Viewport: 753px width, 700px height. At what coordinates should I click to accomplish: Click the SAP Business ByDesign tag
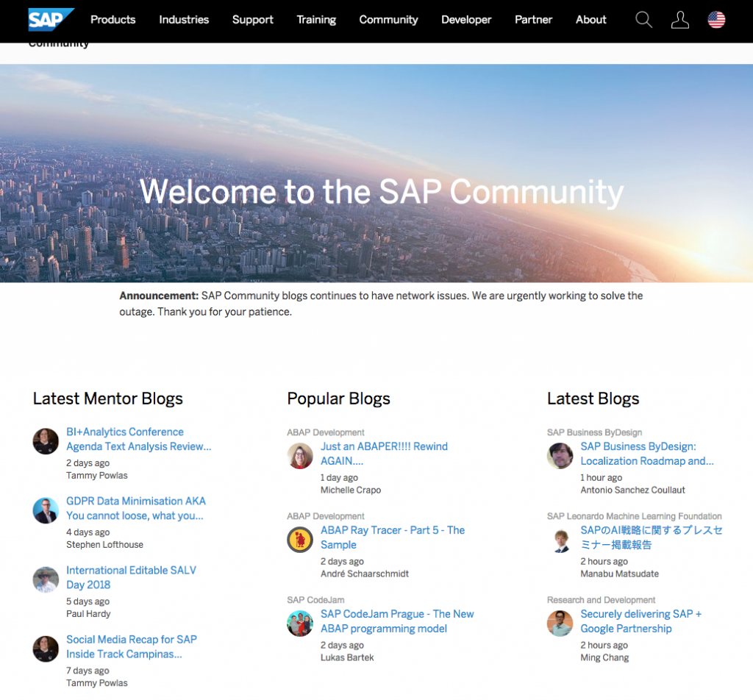coord(594,432)
